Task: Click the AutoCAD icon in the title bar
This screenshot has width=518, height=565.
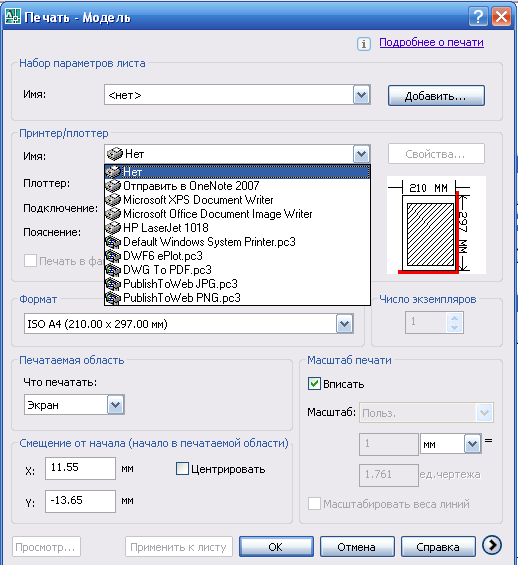Action: tap(12, 17)
